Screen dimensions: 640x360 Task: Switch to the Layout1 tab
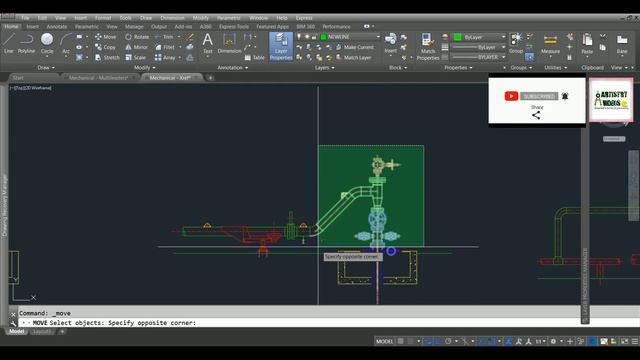click(42, 332)
